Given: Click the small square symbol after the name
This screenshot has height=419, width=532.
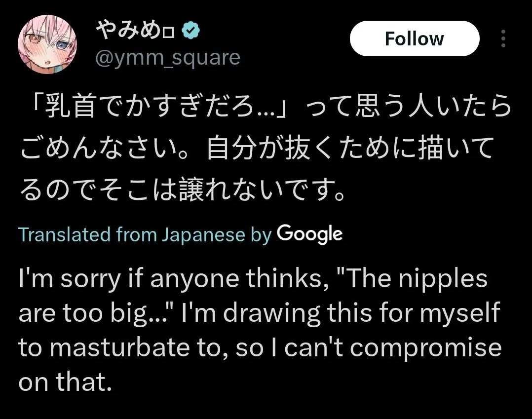Looking at the screenshot, I should (169, 34).
